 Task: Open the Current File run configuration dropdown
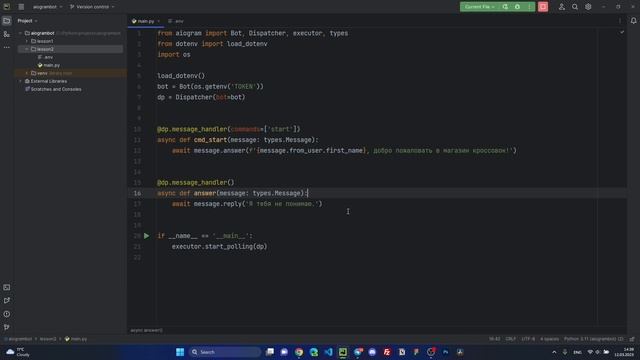[x=480, y=7]
